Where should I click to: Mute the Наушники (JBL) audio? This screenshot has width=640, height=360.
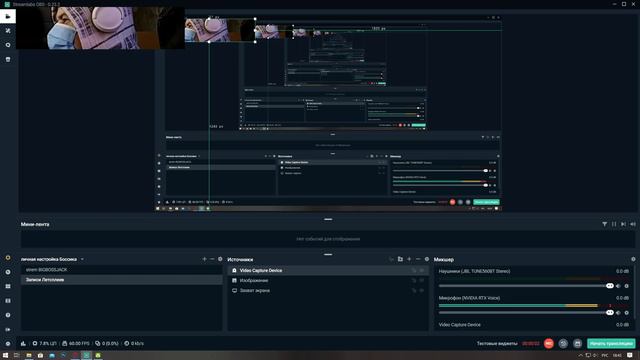(x=618, y=286)
